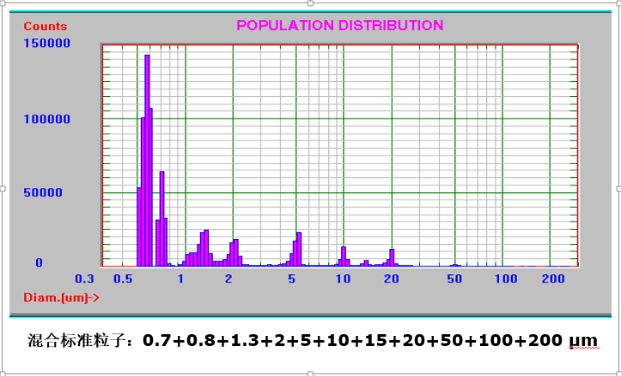The height and width of the screenshot is (376, 621).
Task: Click the tallest bar near 0.7 um
Action: point(147,160)
